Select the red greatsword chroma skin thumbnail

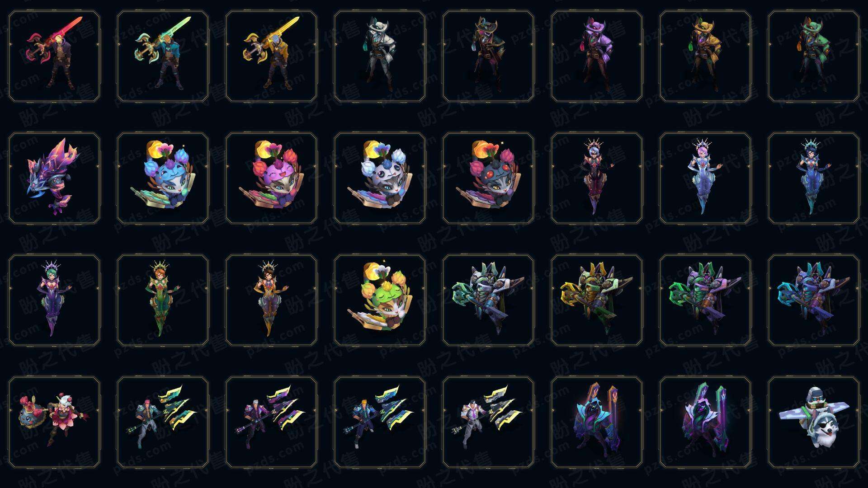point(54,56)
